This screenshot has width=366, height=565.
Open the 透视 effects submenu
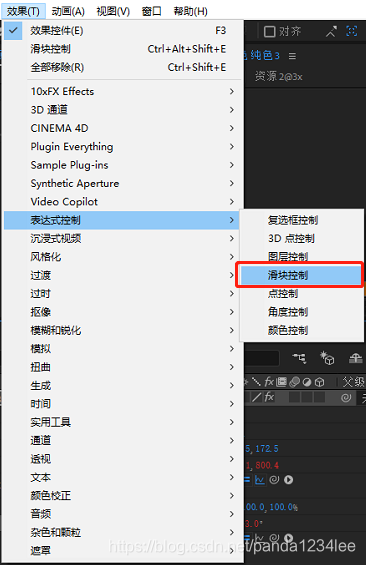[122, 459]
